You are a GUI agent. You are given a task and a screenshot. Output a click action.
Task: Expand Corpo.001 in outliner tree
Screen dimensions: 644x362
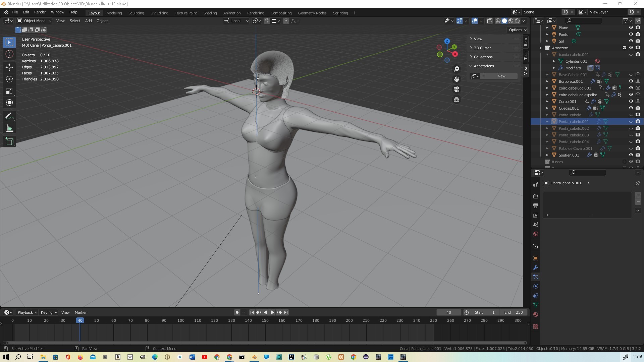[547, 102]
